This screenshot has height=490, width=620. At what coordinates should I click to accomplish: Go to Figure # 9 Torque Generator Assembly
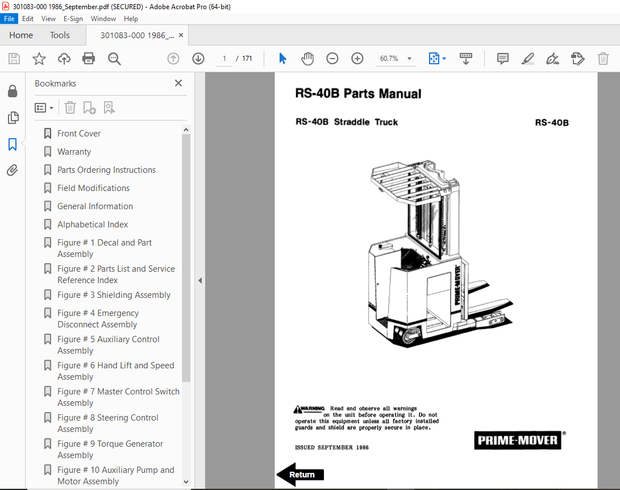[110, 449]
